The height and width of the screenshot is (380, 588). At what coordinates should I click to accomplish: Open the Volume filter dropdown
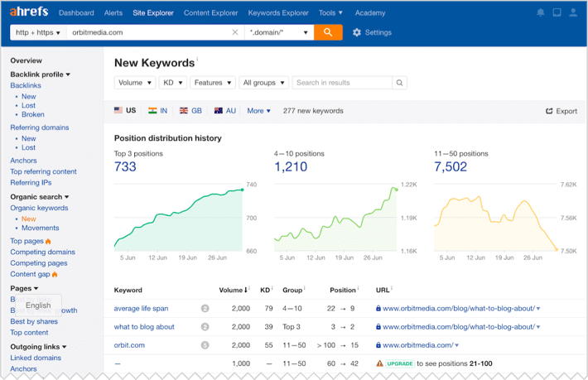[135, 83]
